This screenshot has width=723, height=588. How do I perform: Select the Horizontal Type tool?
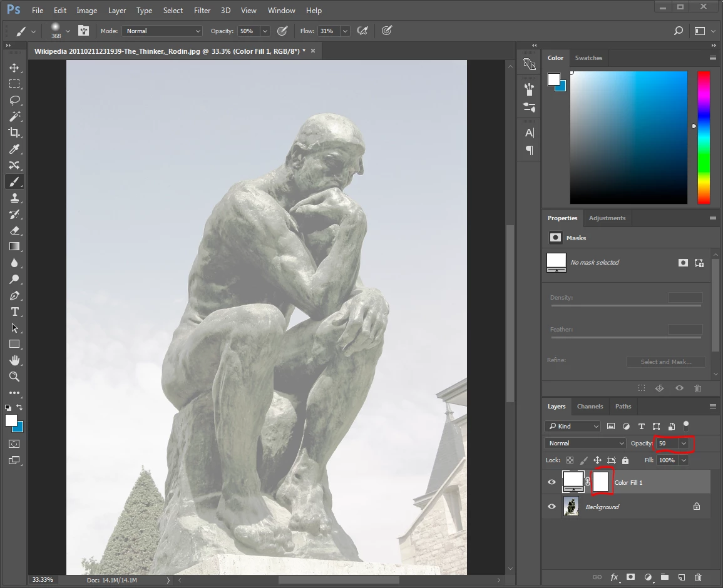point(14,312)
